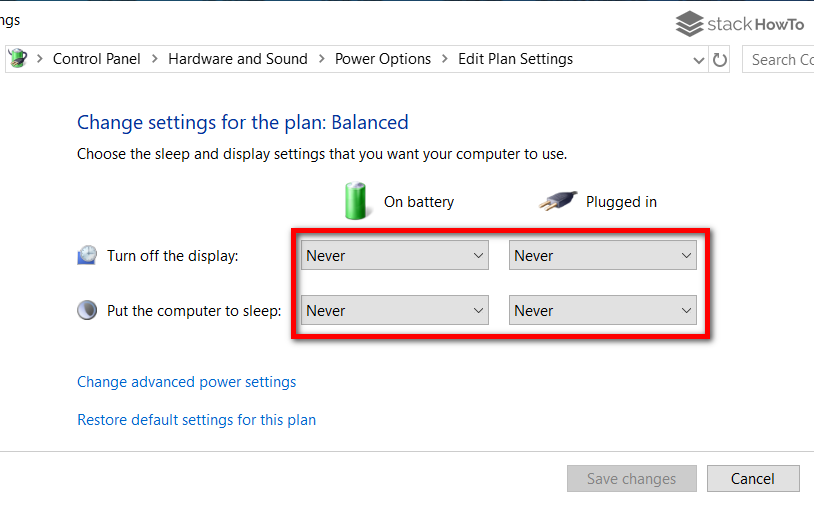The height and width of the screenshot is (515, 814).
Task: Click in the Search Control Panel field
Action: point(782,59)
